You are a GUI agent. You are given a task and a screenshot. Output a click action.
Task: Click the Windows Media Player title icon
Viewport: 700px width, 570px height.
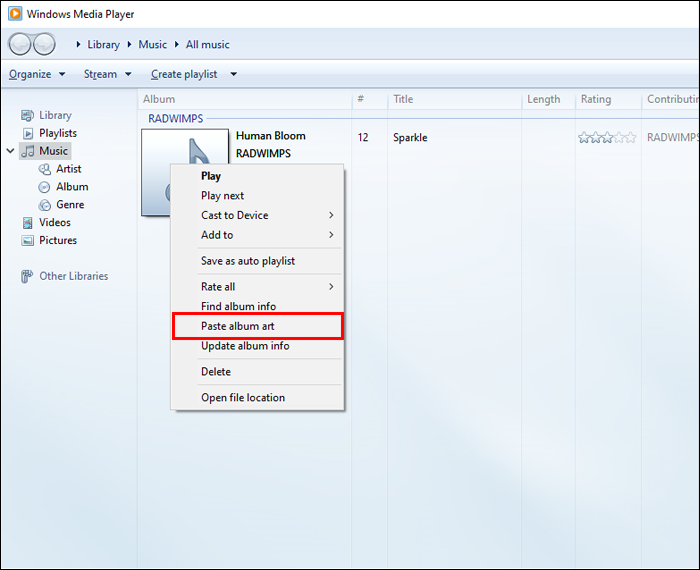[x=15, y=13]
